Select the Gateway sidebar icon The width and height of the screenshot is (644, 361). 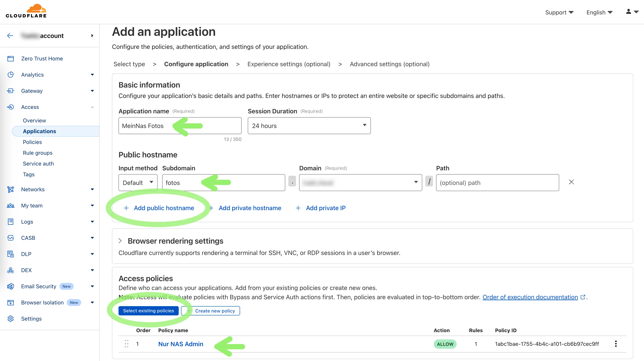click(11, 91)
